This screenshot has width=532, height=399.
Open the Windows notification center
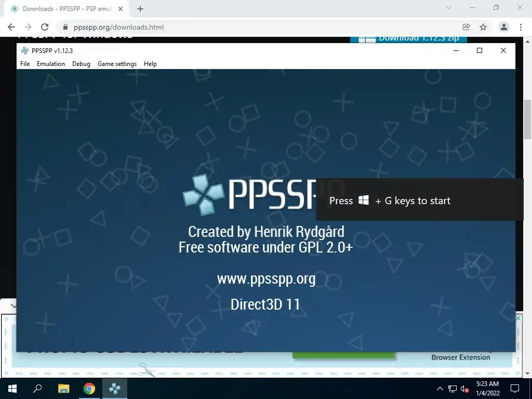[x=515, y=389]
